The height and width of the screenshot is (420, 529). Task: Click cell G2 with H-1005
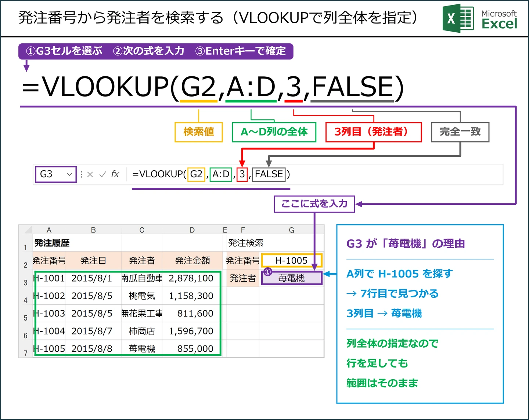pyautogui.click(x=291, y=261)
